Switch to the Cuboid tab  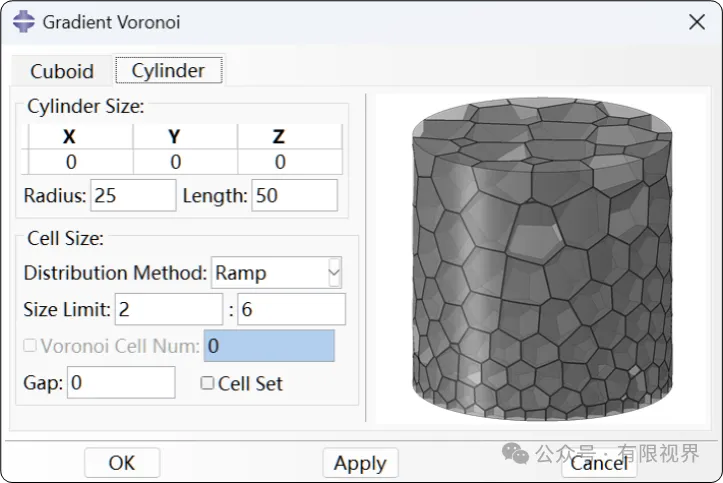click(x=62, y=71)
